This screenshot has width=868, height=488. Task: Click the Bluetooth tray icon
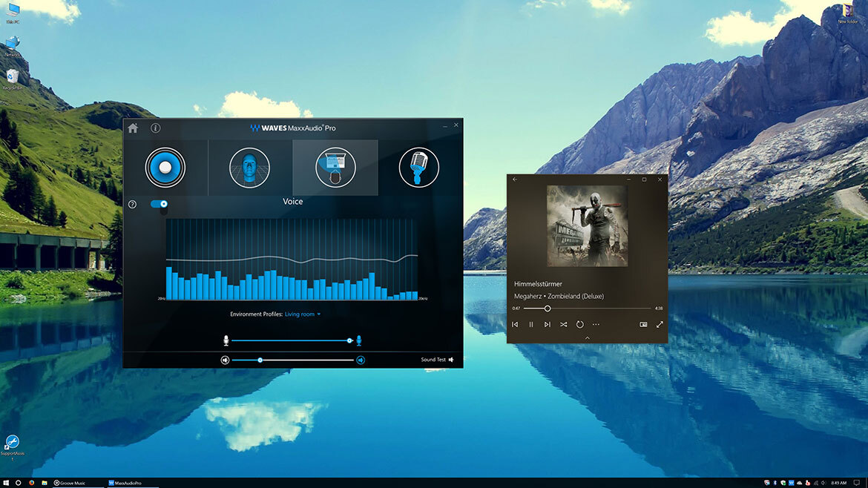coord(775,483)
